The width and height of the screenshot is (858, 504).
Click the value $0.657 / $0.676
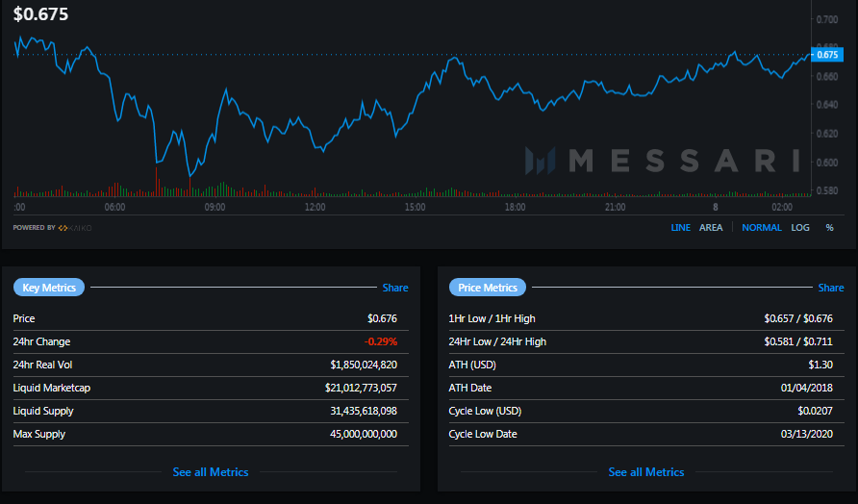coord(798,318)
